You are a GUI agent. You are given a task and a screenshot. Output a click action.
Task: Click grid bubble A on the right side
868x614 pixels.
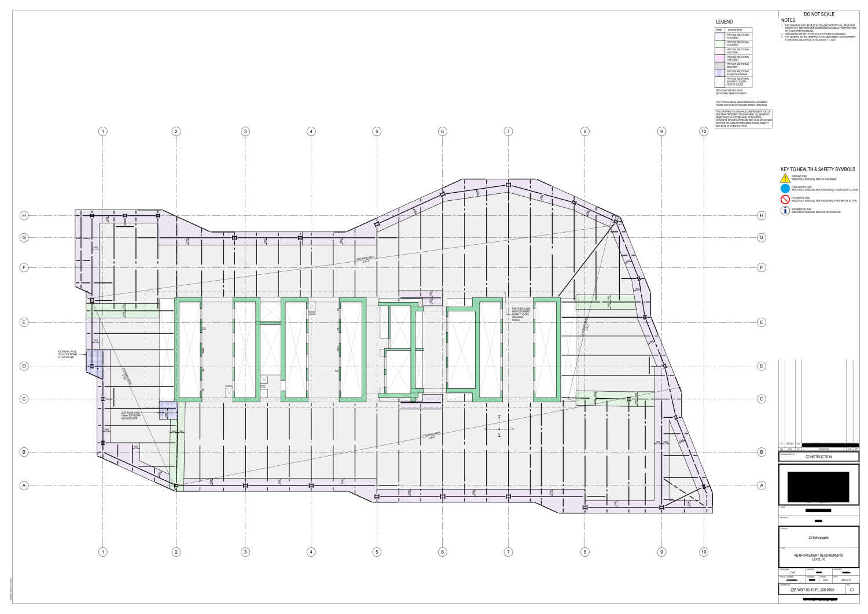coord(762,486)
